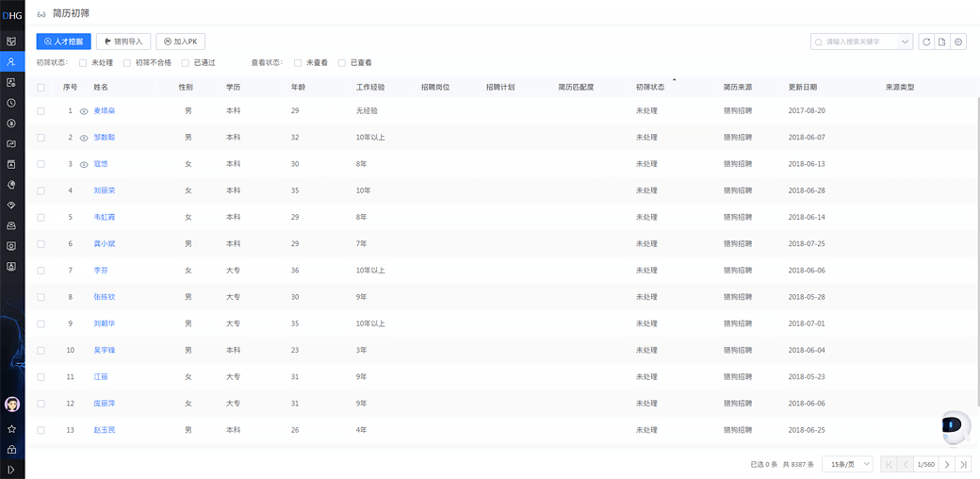Open candidate 麦培燊's name link

[x=104, y=111]
